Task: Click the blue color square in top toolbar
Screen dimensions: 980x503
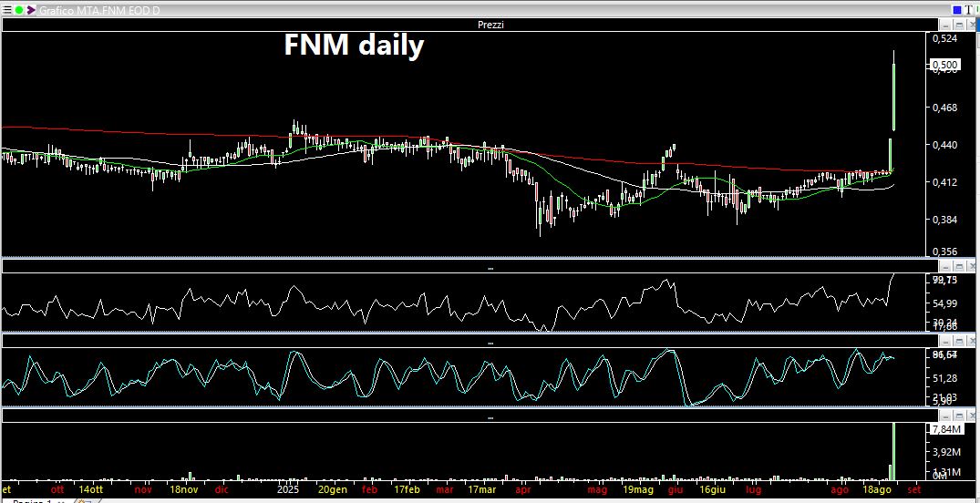Action: click(956, 9)
